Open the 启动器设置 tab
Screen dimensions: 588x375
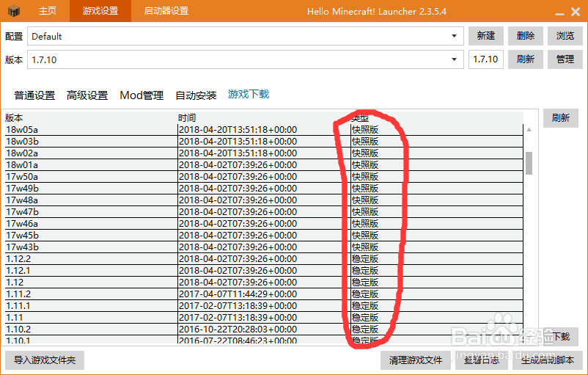point(166,11)
